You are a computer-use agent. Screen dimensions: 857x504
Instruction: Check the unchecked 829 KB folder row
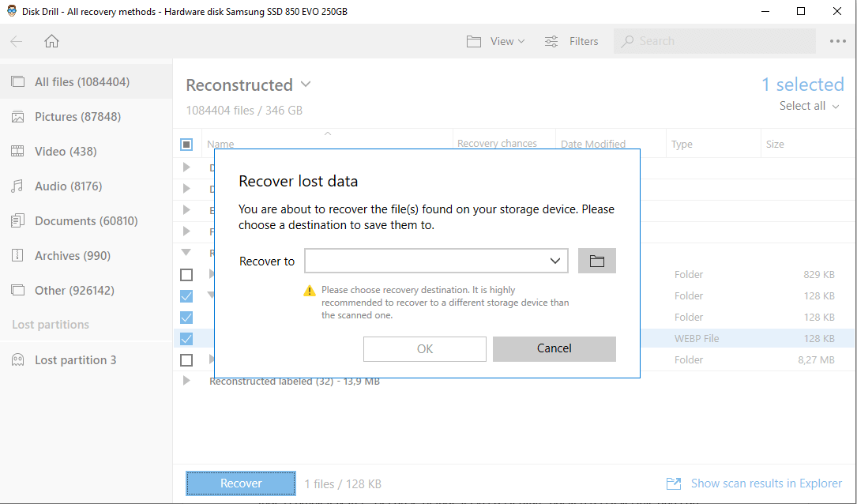tap(186, 275)
